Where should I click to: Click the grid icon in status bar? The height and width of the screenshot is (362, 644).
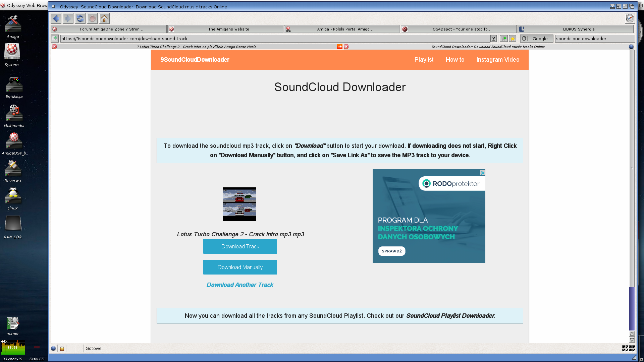629,348
